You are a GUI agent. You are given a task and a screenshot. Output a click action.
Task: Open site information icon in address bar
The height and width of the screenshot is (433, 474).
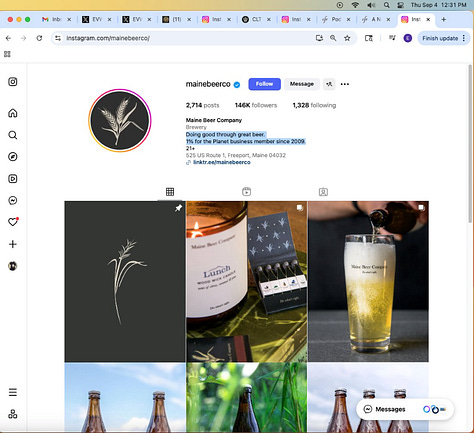pos(58,38)
